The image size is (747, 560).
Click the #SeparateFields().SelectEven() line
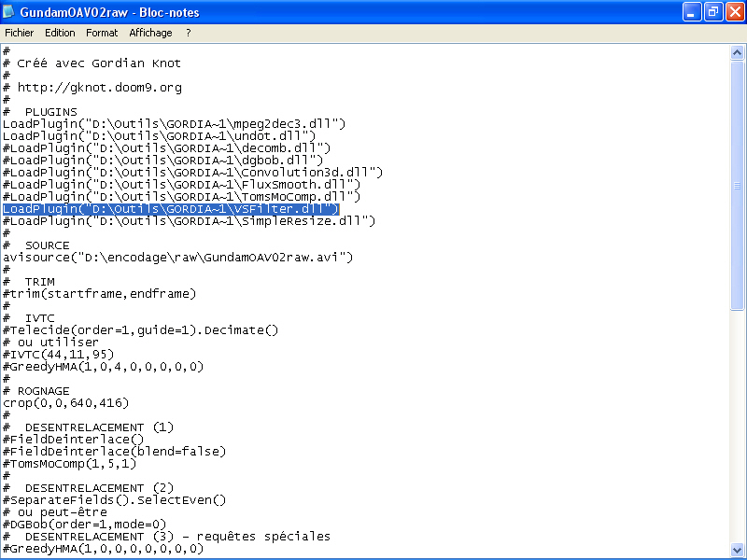[x=114, y=500]
